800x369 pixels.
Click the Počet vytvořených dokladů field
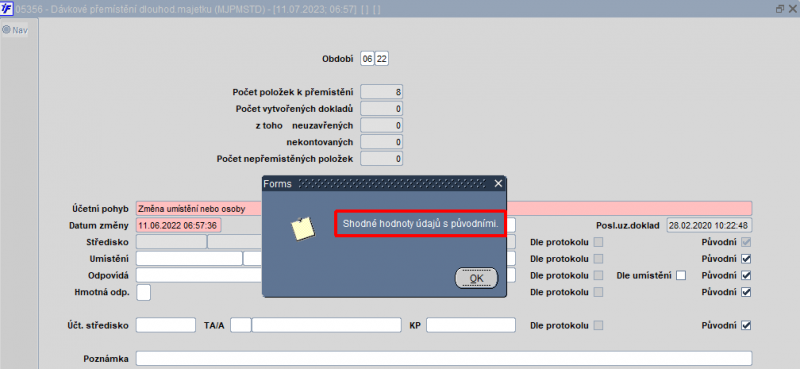click(x=382, y=109)
